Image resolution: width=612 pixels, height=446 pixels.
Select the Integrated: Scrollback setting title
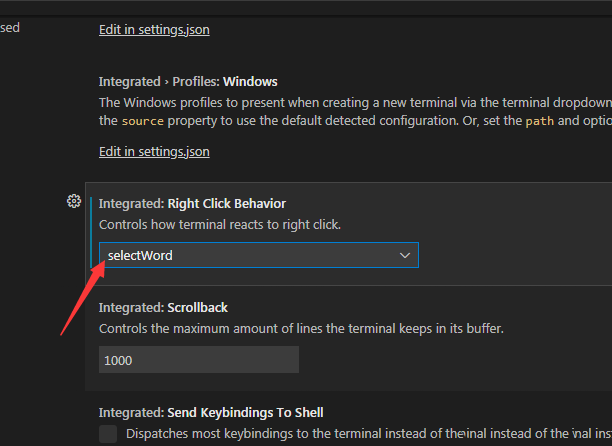pyautogui.click(x=163, y=307)
